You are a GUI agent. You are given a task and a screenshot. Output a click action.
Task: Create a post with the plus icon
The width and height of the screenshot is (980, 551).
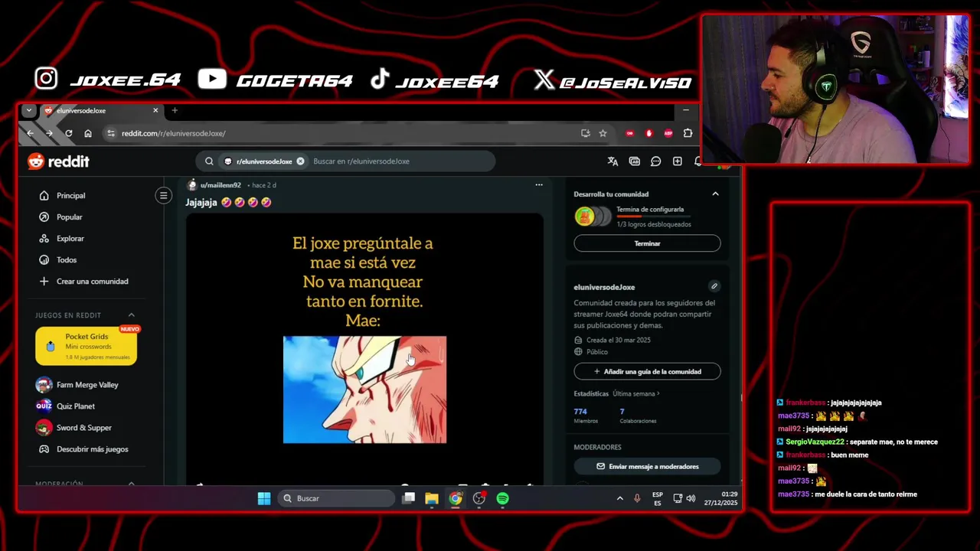(677, 161)
